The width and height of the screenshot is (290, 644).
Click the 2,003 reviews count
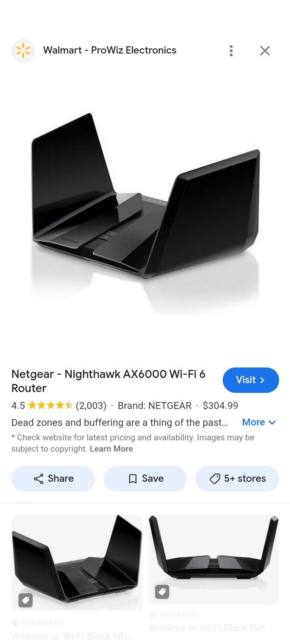tap(91, 405)
